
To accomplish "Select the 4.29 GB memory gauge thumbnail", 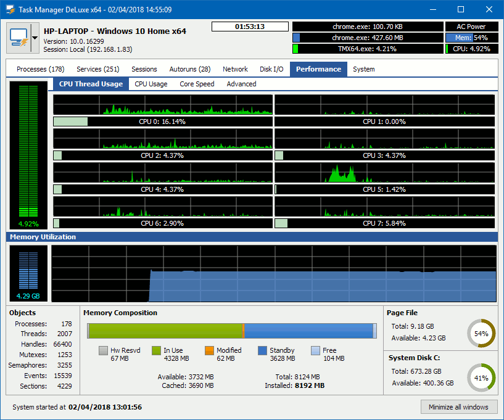I will [27, 272].
